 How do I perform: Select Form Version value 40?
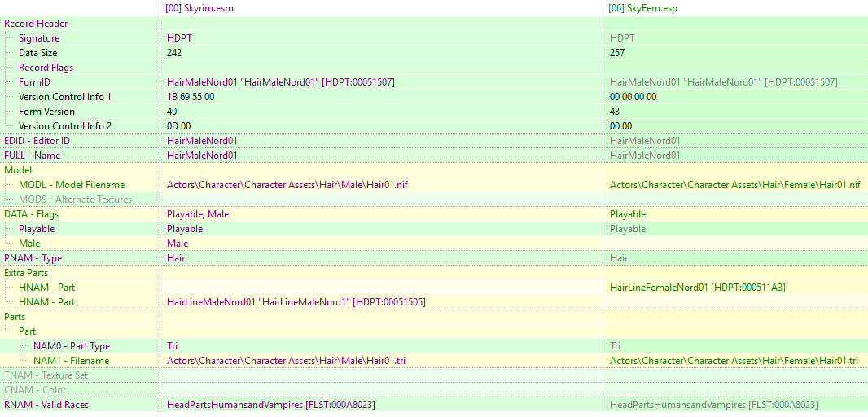click(x=172, y=112)
